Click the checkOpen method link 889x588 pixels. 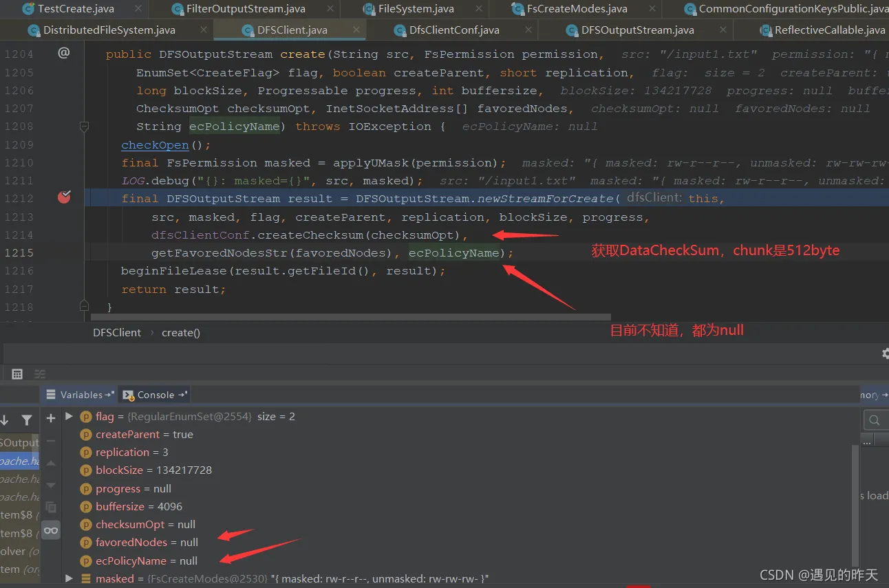(x=155, y=145)
